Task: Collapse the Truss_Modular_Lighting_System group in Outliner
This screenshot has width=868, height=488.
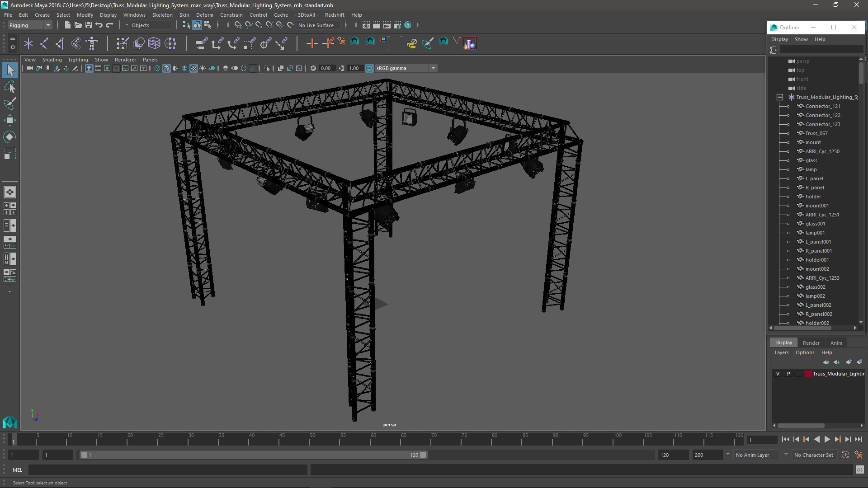Action: point(780,97)
